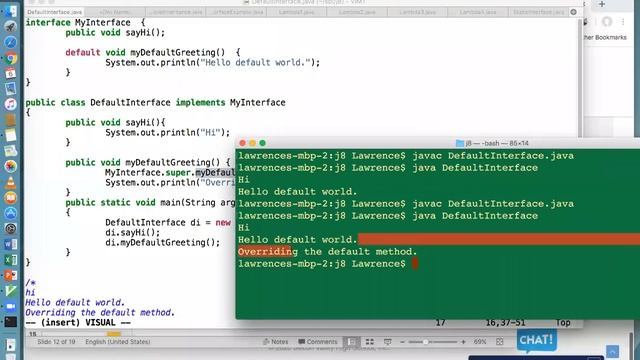Switch to Slide Sorter grid view
This screenshot has height=360, width=640.
coord(369,342)
